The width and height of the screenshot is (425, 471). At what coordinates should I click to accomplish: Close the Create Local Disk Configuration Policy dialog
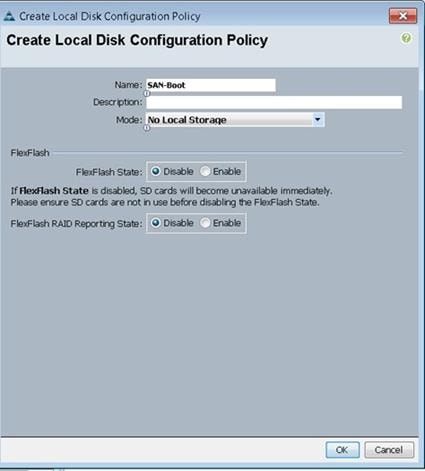[x=403, y=16]
